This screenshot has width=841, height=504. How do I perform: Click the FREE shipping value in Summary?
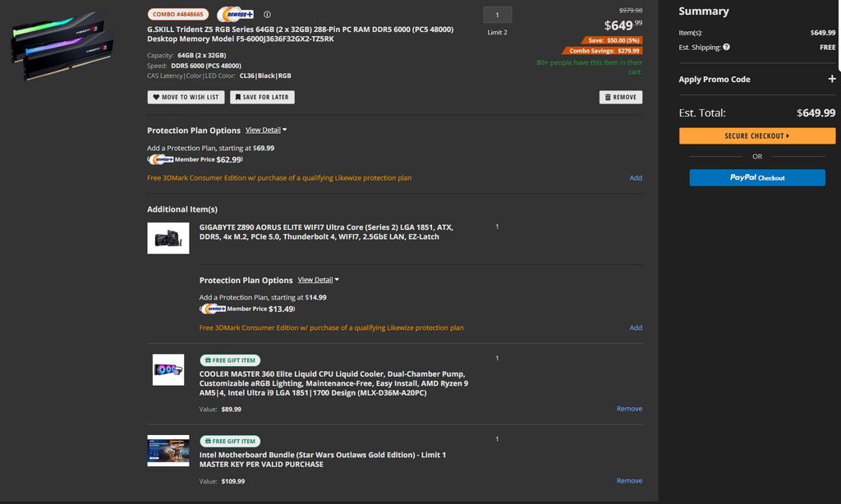pyautogui.click(x=827, y=47)
